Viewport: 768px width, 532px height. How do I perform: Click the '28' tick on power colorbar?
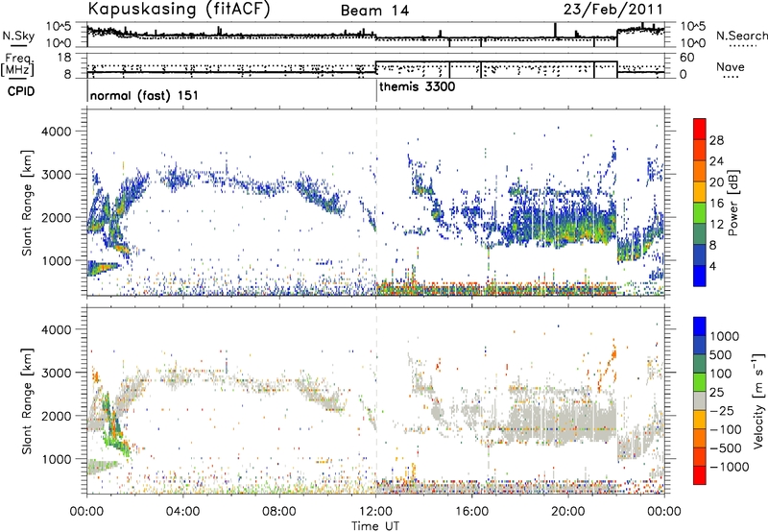tap(716, 140)
